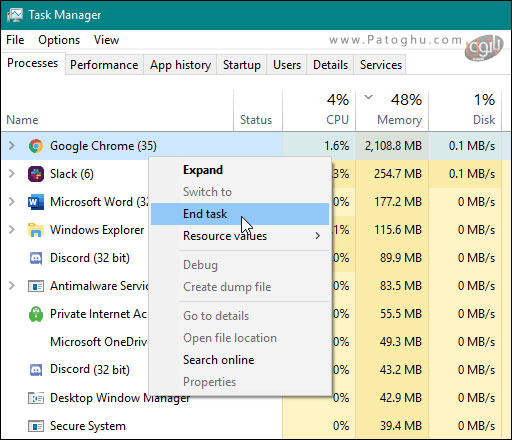This screenshot has height=440, width=512.
Task: Sort by the Status column header
Action: (258, 110)
